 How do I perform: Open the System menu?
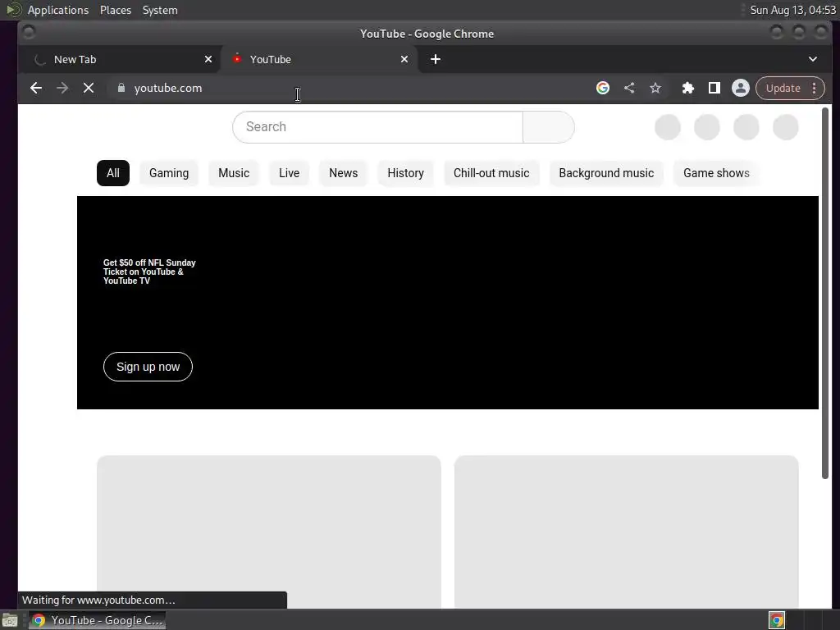tap(160, 10)
